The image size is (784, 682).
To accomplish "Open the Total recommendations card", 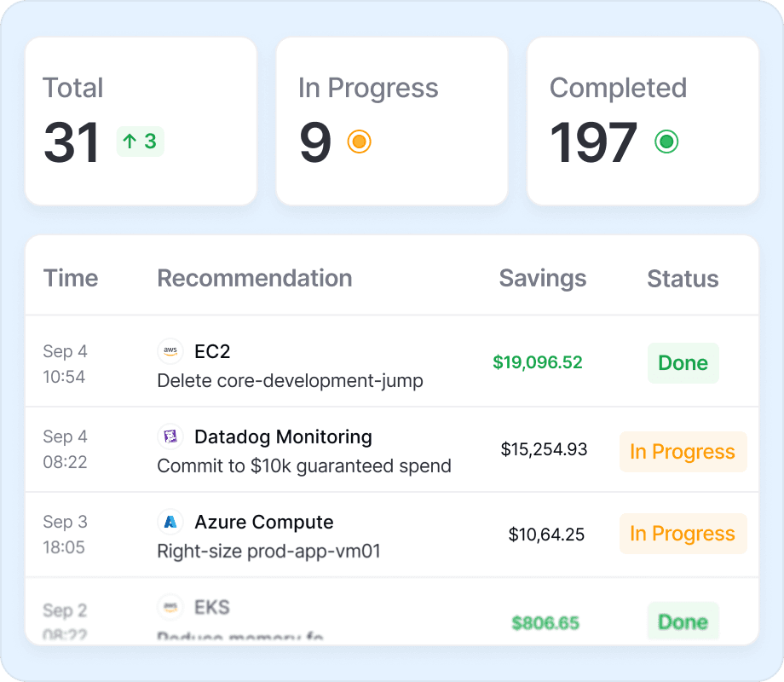I will coord(141,120).
